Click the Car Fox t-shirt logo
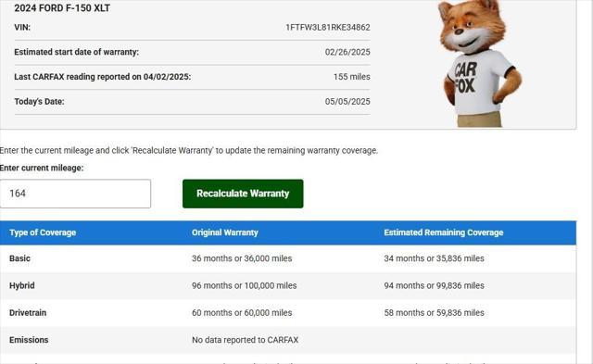 [x=465, y=78]
